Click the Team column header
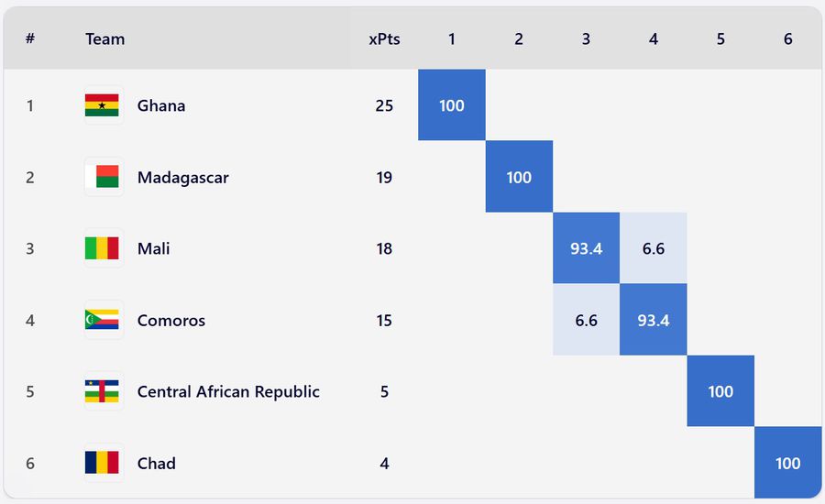The width and height of the screenshot is (825, 504). (105, 39)
